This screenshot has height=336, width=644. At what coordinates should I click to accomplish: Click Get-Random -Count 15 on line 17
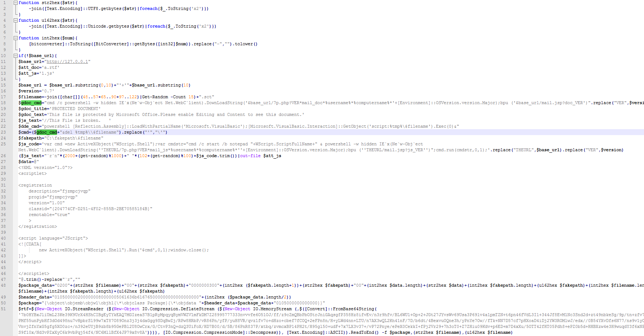pos(169,97)
